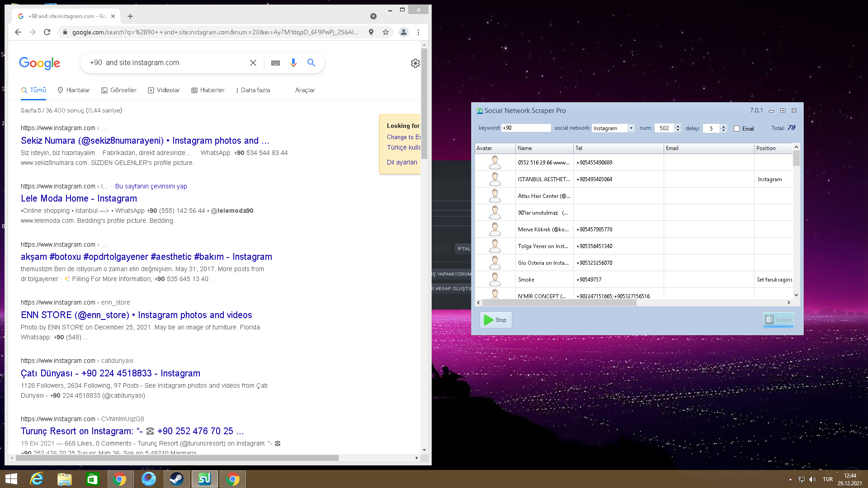The width and height of the screenshot is (868, 488).
Task: Open Chrome three-dot menu
Action: (x=418, y=32)
